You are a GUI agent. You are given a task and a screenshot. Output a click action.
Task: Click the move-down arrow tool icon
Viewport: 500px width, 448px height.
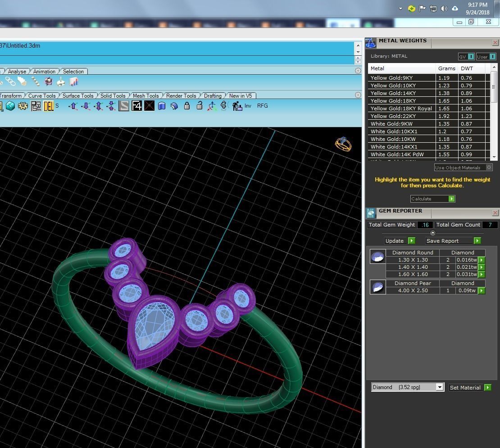[86, 106]
